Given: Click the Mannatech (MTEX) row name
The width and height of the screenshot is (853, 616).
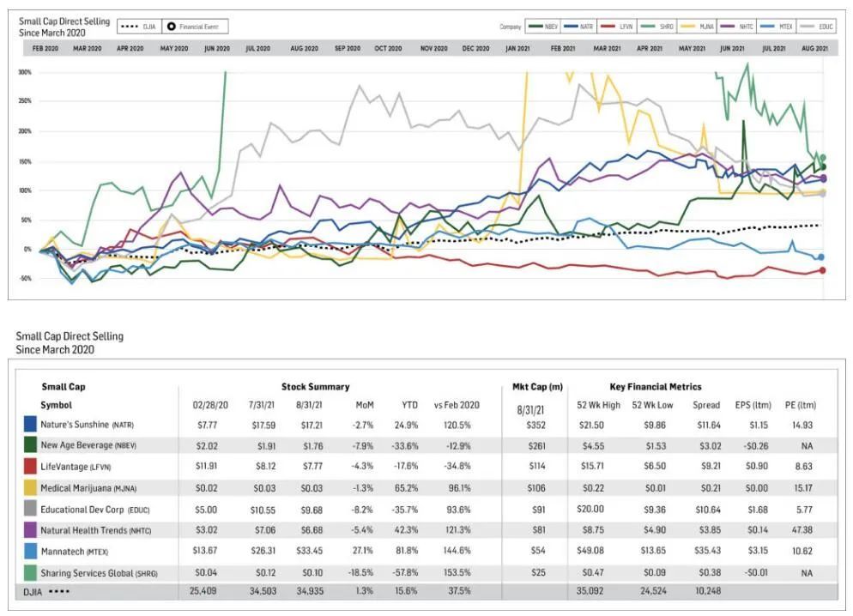Looking at the screenshot, I should (x=75, y=552).
